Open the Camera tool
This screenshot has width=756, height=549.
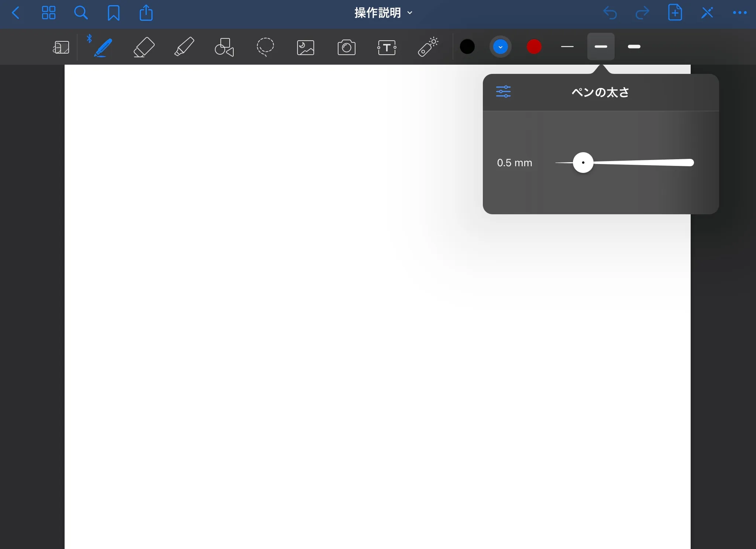(346, 47)
